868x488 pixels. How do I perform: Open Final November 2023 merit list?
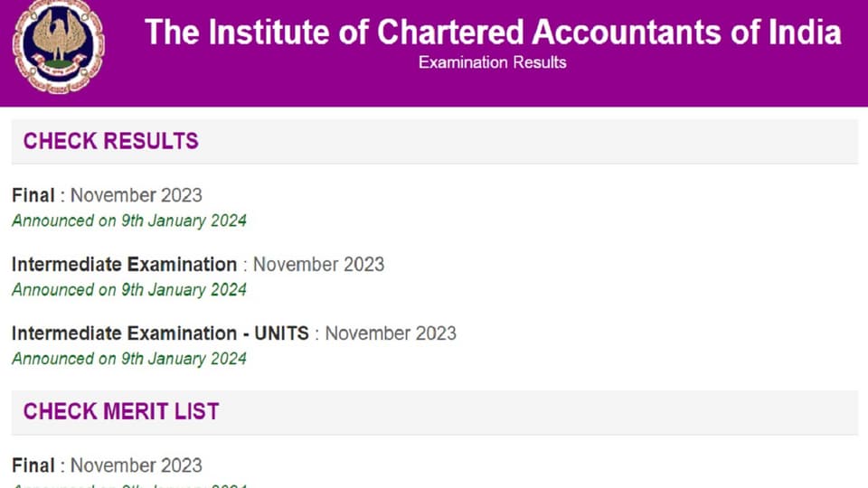pos(107,466)
